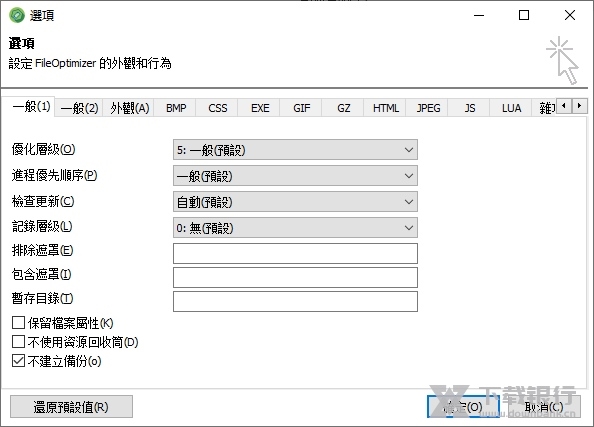594x427 pixels.
Task: Open the JPEG tab
Action: pyautogui.click(x=428, y=108)
